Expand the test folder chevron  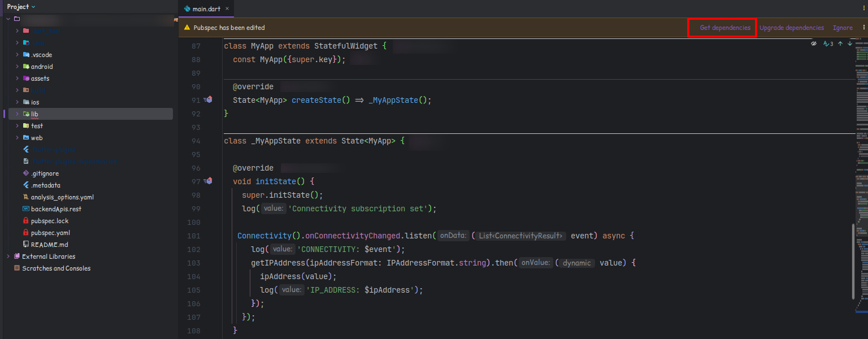(x=18, y=126)
